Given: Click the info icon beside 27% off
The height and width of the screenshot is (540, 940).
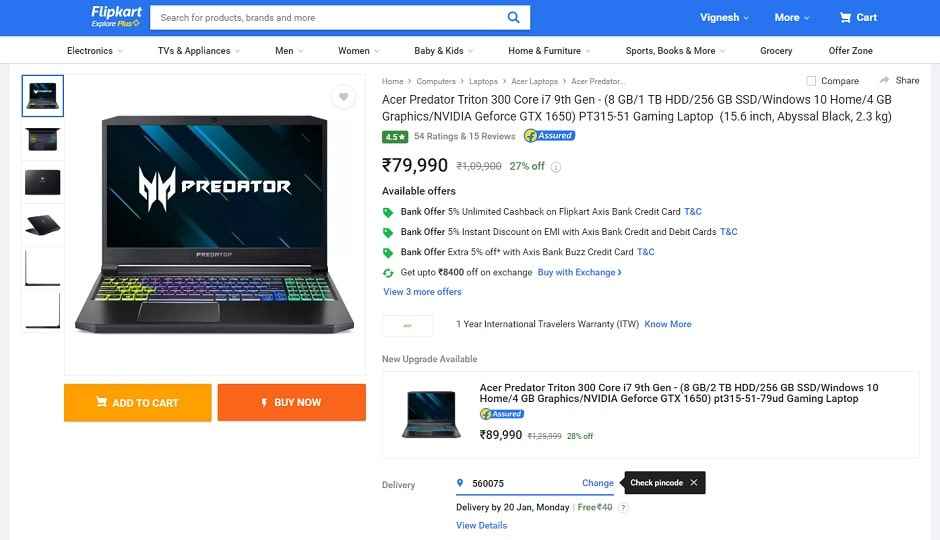Looking at the screenshot, I should click(x=556, y=167).
